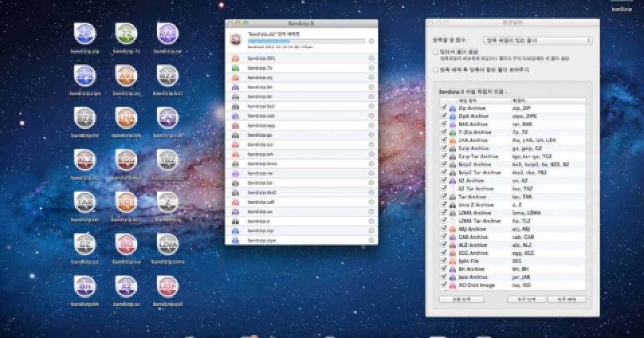Select the bandizip.arj desktop icon
The width and height of the screenshot is (644, 338).
pyautogui.click(x=126, y=76)
